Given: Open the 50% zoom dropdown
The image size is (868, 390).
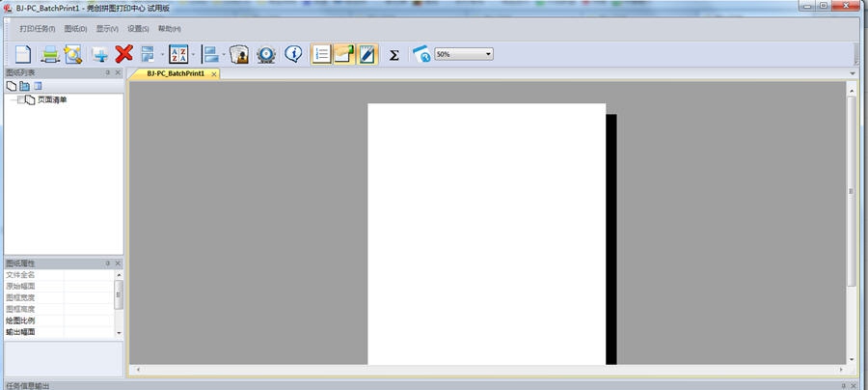Looking at the screenshot, I should (x=464, y=54).
